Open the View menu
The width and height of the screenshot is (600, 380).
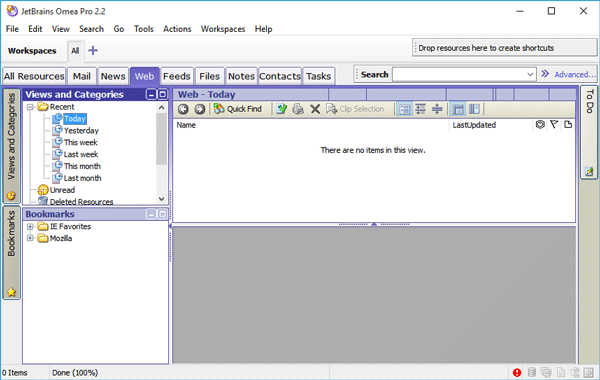61,29
